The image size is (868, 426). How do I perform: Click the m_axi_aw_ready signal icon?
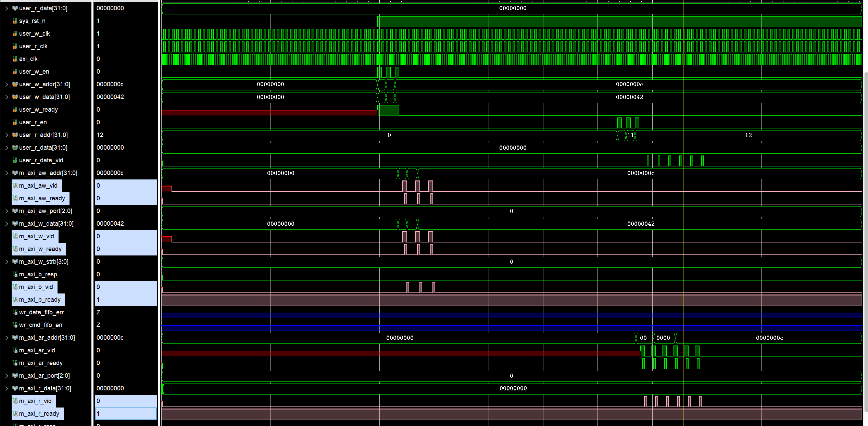[15, 198]
